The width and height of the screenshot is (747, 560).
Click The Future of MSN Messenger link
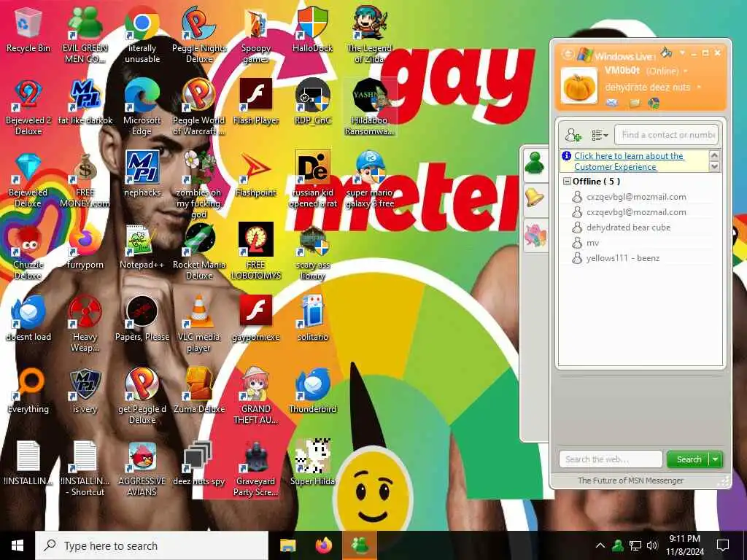click(x=630, y=481)
